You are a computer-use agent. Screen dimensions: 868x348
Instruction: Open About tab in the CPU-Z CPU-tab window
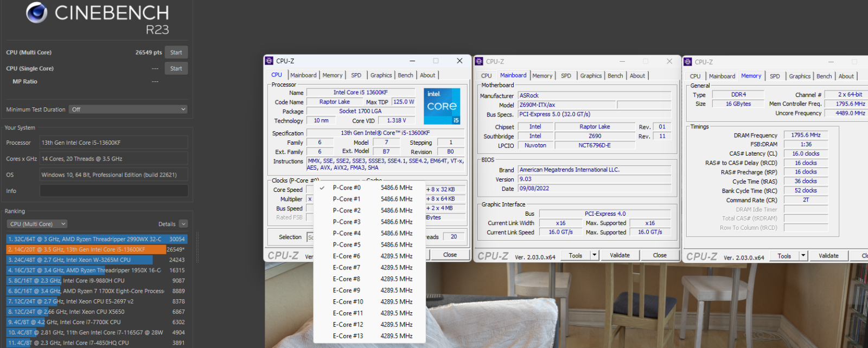tap(427, 75)
